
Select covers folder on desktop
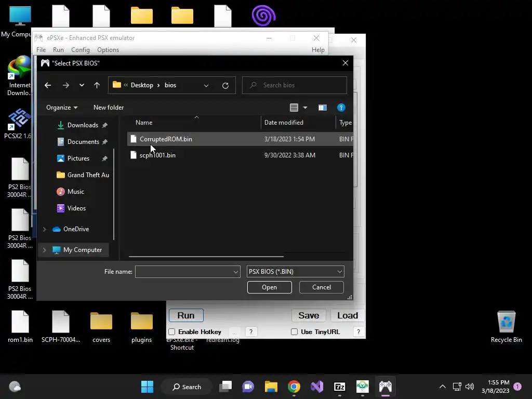tap(101, 326)
